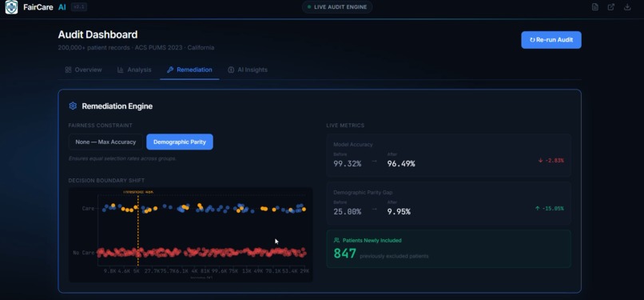Click the Demographic Parity Gap up arrow
The image size is (644, 300).
pos(537,208)
